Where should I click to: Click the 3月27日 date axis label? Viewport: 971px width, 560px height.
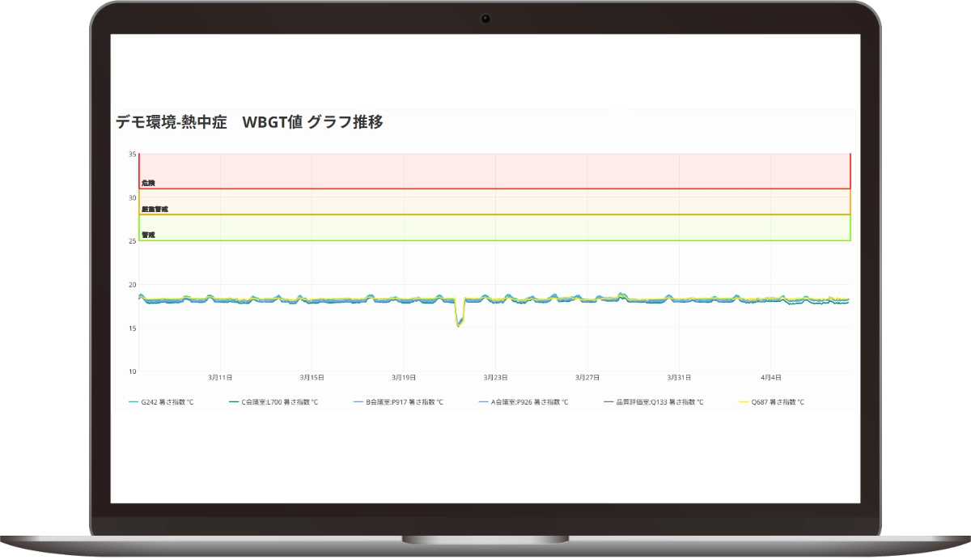pyautogui.click(x=587, y=377)
